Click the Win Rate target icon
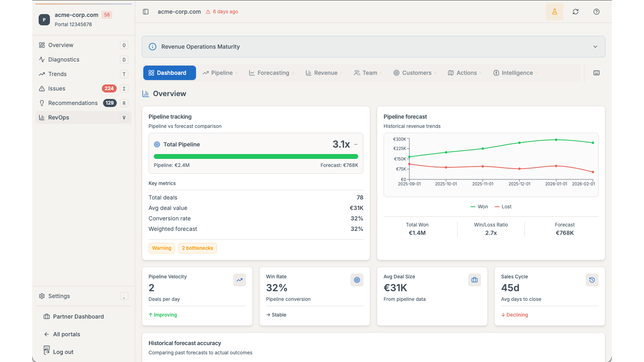644x362 pixels. point(357,280)
